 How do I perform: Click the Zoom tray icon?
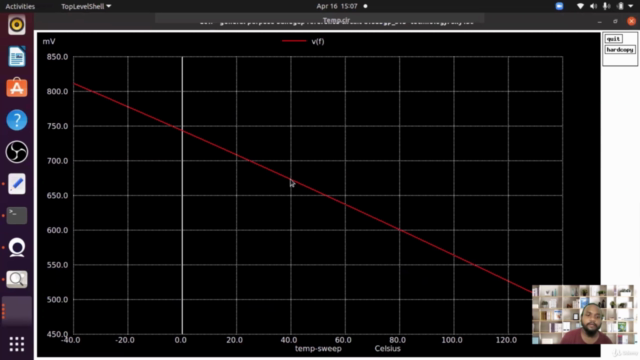point(559,6)
